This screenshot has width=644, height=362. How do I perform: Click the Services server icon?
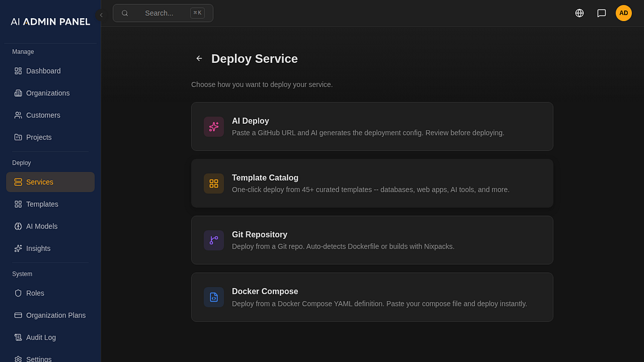tap(18, 182)
